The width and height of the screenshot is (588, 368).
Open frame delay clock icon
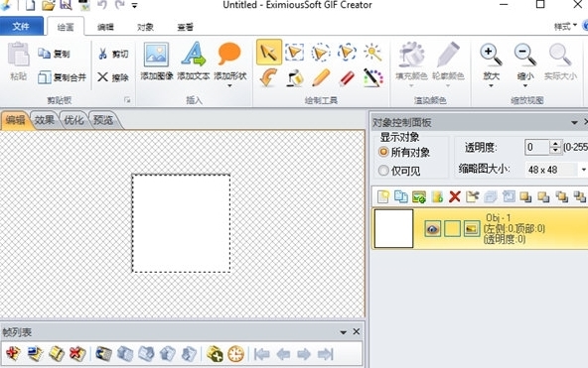[x=235, y=353]
